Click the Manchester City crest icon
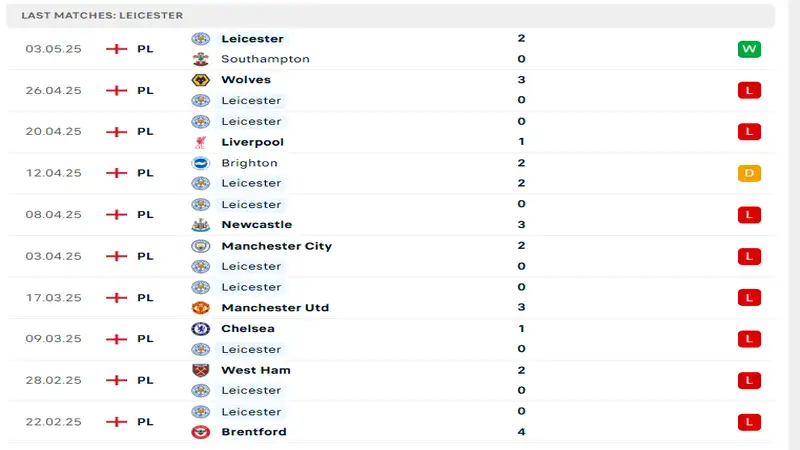 pyautogui.click(x=201, y=246)
